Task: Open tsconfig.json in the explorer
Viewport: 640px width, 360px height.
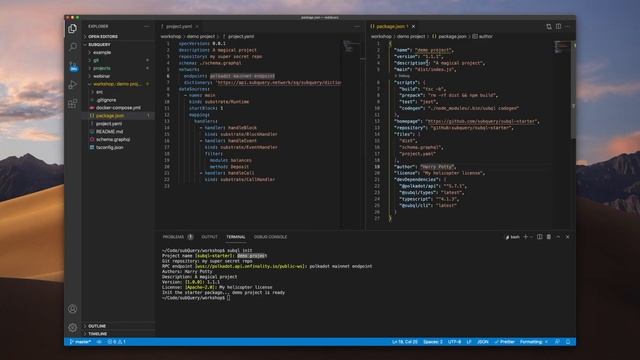Action: pos(109,147)
